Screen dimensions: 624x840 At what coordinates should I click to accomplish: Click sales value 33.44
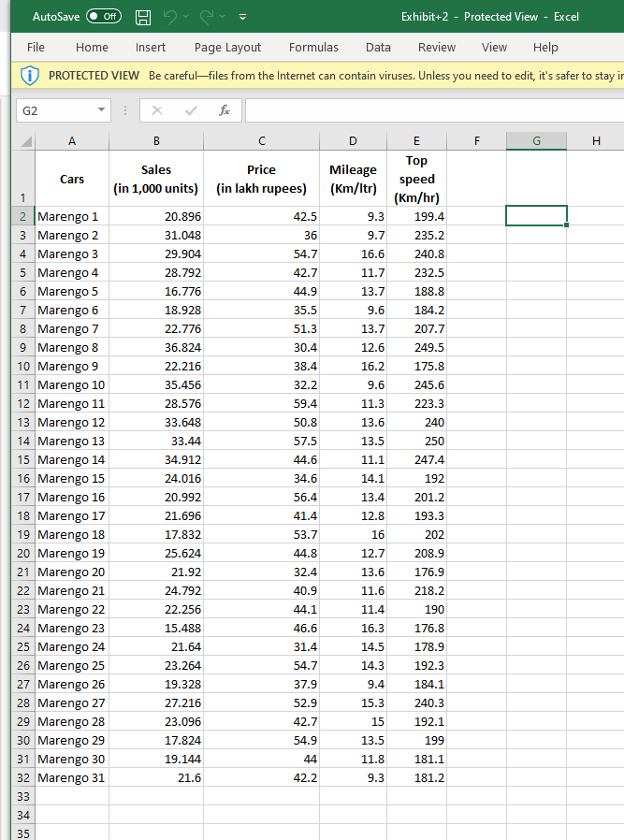156,441
